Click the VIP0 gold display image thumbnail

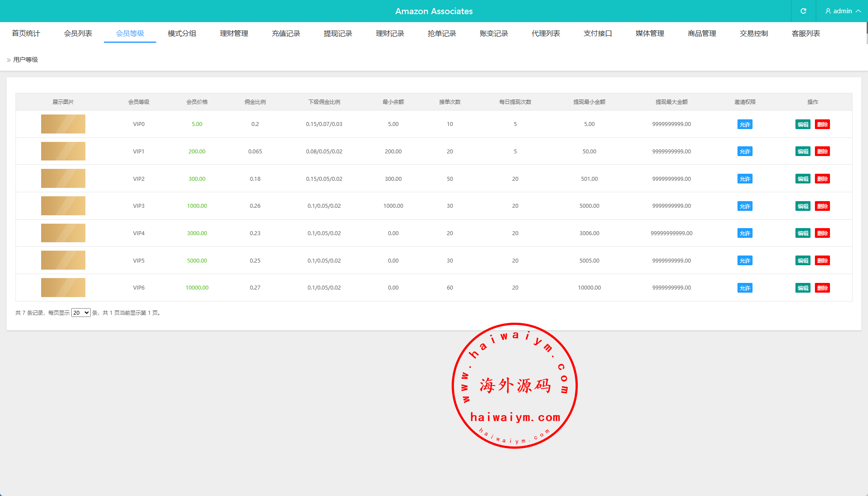point(63,124)
